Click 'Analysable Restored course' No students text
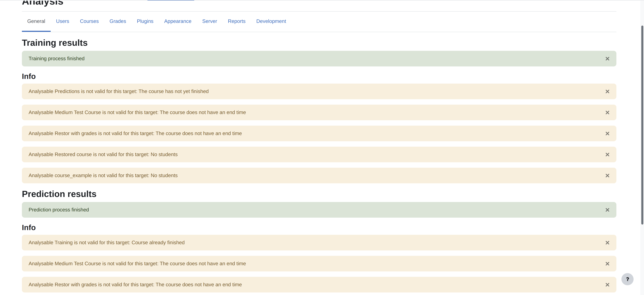Image resolution: width=644 pixels, height=295 pixels. [x=103, y=154]
